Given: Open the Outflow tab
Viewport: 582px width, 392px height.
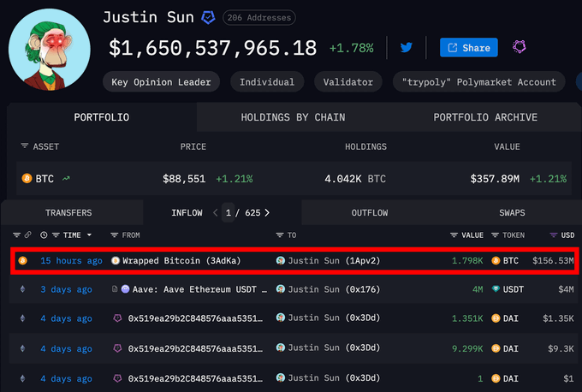Looking at the screenshot, I should [x=370, y=212].
